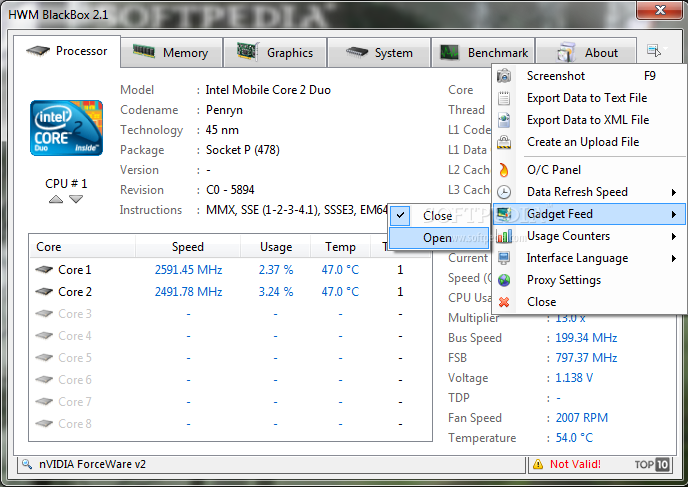Click the red X icon beside Close
Screen dimensions: 688x487
(504, 302)
